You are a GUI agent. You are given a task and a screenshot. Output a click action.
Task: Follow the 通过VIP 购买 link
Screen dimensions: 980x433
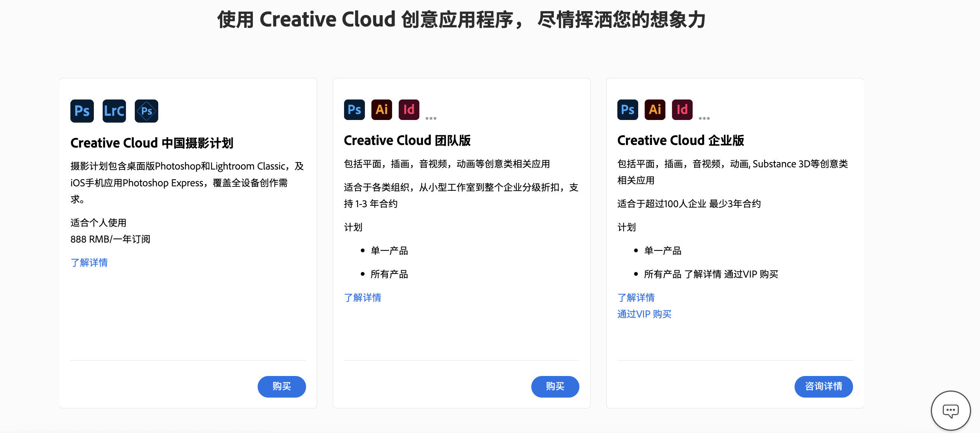tap(644, 314)
